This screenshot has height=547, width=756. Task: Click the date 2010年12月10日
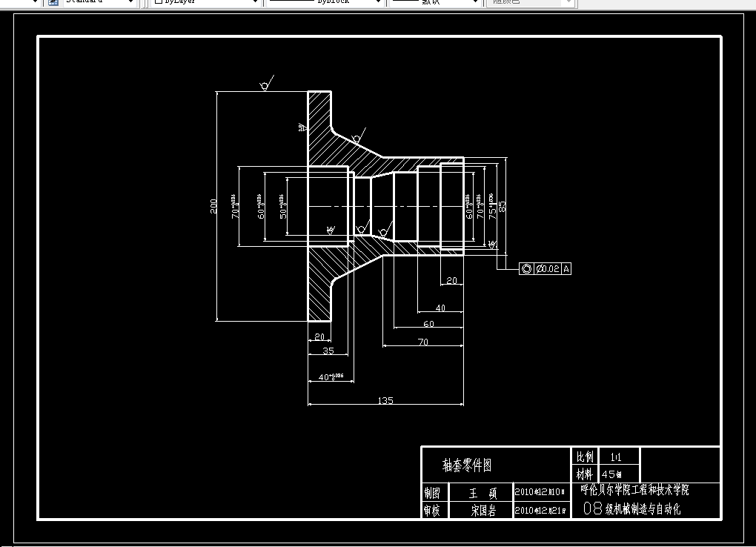tap(540, 491)
